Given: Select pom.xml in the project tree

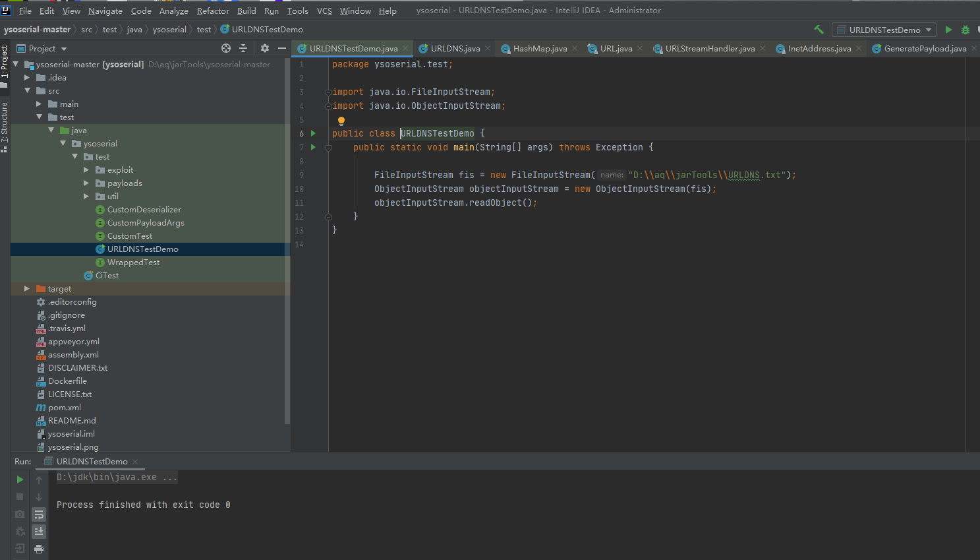Looking at the screenshot, I should tap(64, 408).
